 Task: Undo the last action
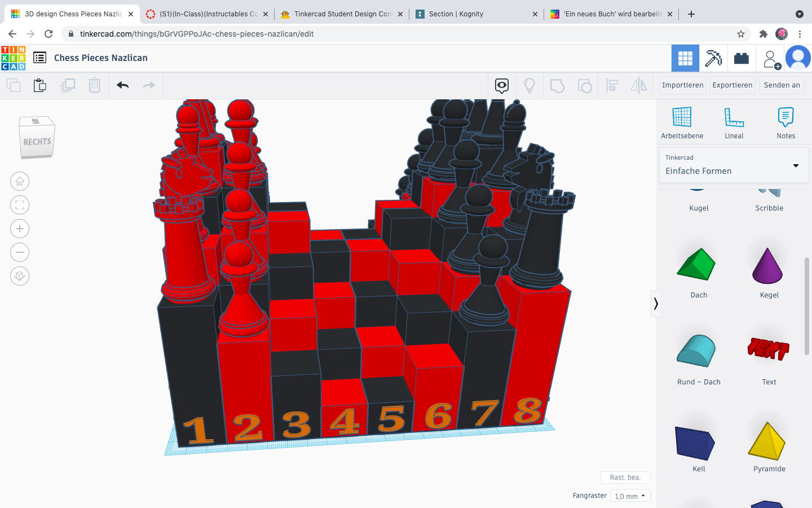(x=123, y=85)
